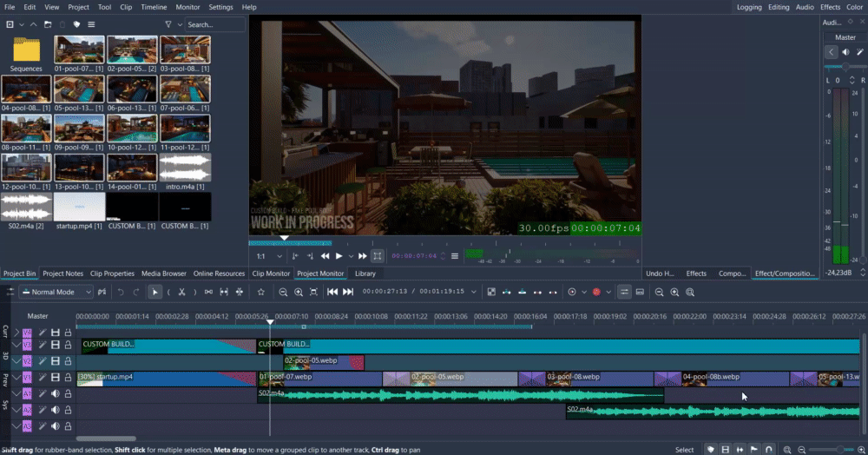Screen dimensions: 868x455
Task: Fit zoom to project in timeline
Action: [314, 292]
